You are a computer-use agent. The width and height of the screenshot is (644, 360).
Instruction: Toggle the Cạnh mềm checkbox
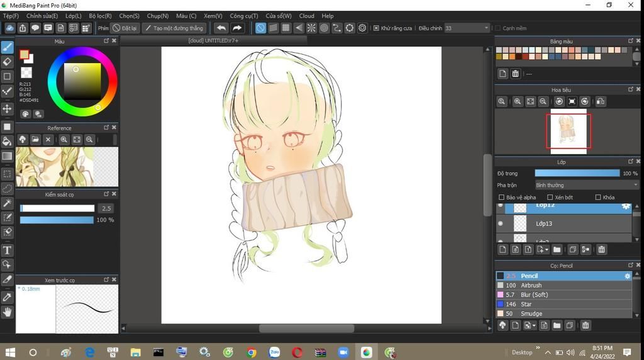[498, 28]
